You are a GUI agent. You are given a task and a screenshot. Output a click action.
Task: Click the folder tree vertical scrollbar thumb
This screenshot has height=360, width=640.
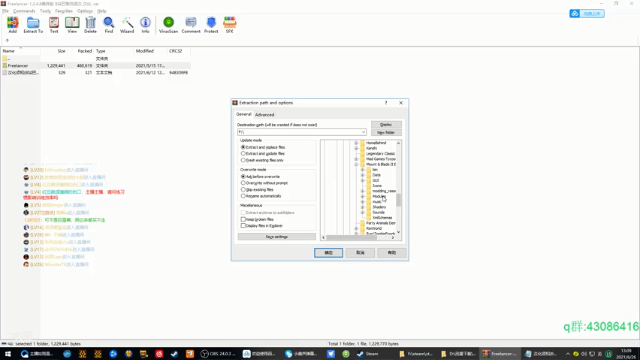(x=398, y=200)
